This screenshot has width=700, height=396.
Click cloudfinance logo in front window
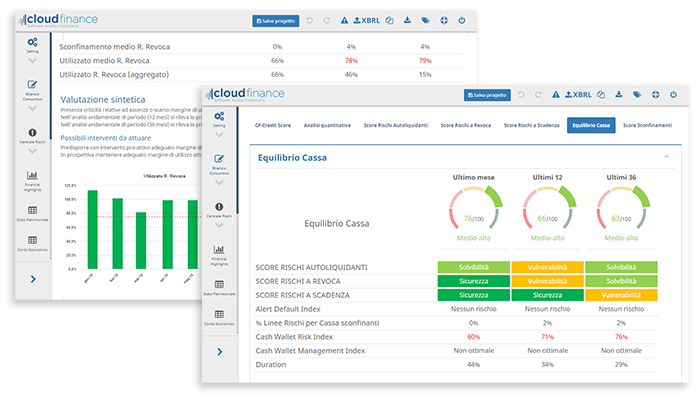tap(245, 94)
